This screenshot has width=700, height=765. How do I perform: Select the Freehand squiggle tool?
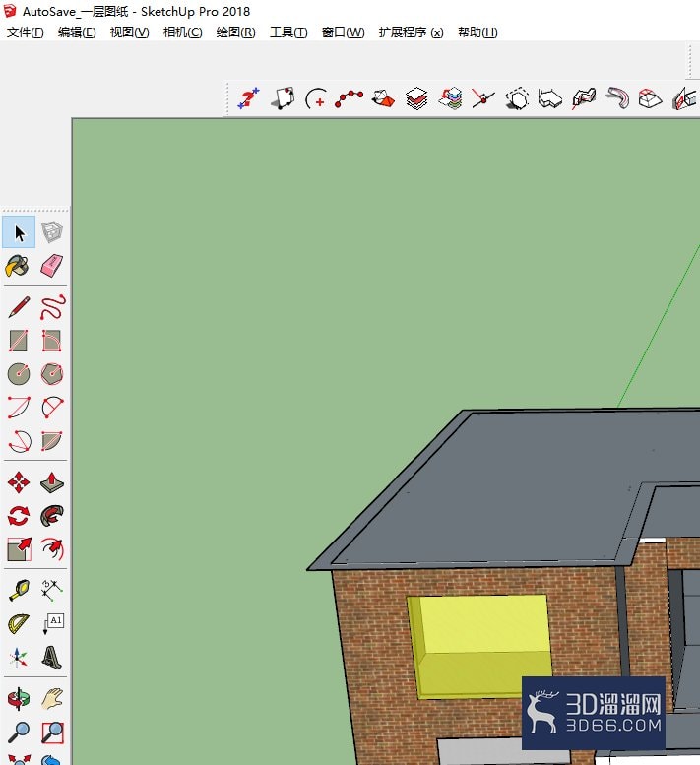point(52,307)
